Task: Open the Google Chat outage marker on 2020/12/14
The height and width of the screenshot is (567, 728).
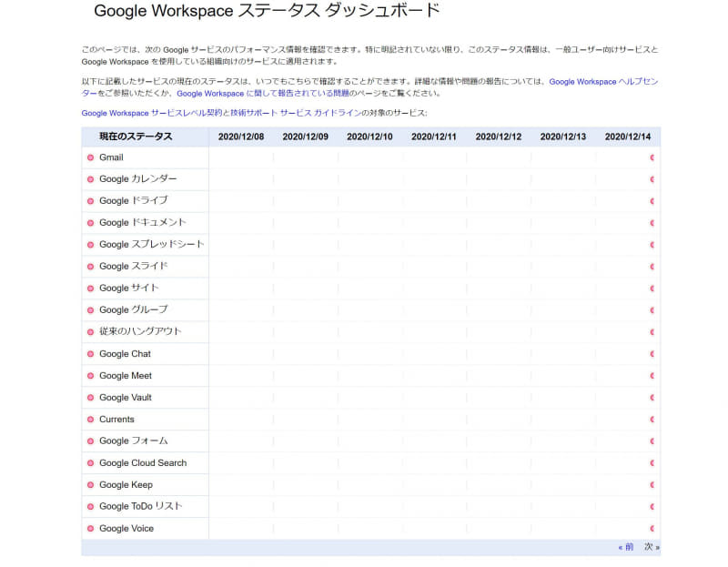Action: [x=652, y=354]
